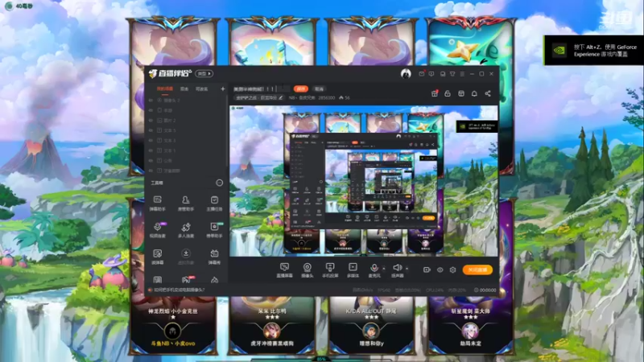Open the 弹幕助手 (danmaku assistant) tool
The width and height of the screenshot is (644, 362).
[157, 204]
